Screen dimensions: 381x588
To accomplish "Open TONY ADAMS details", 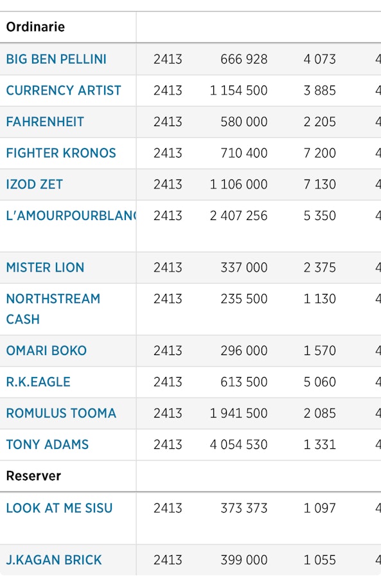I will tap(47, 445).
